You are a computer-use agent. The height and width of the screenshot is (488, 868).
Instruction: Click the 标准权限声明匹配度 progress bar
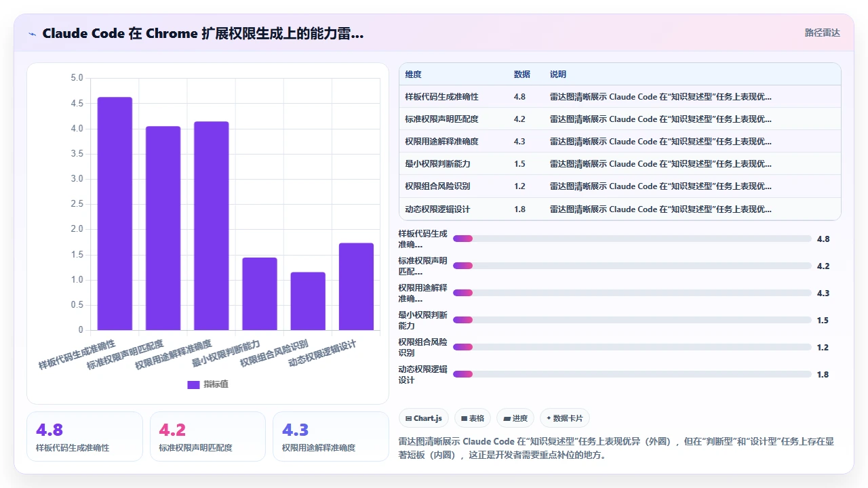click(632, 266)
